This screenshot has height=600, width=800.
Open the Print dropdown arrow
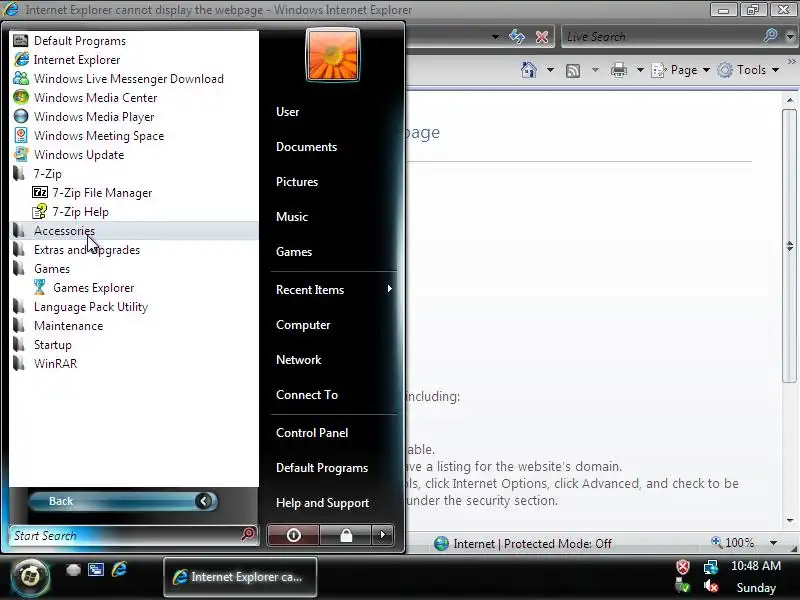pos(640,70)
